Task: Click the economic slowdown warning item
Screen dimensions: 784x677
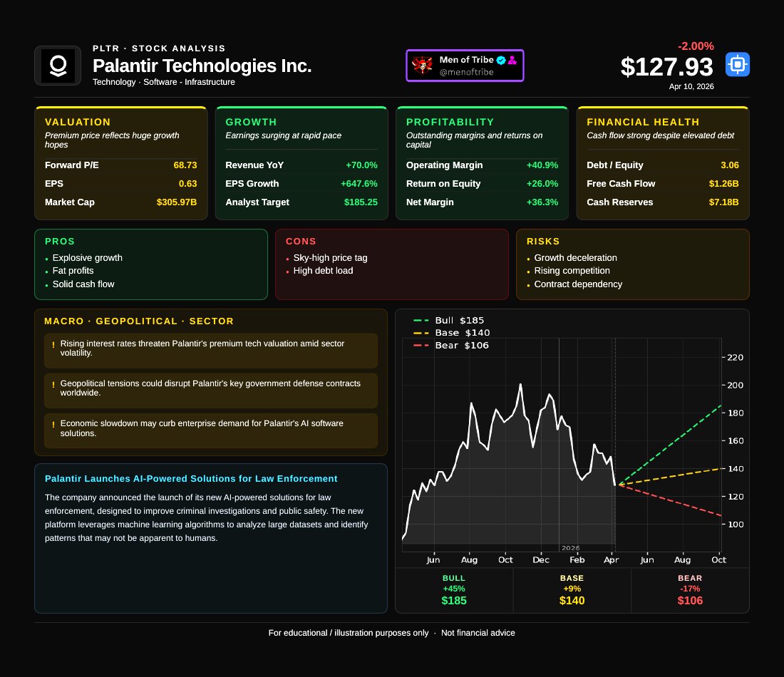Action: (210, 430)
